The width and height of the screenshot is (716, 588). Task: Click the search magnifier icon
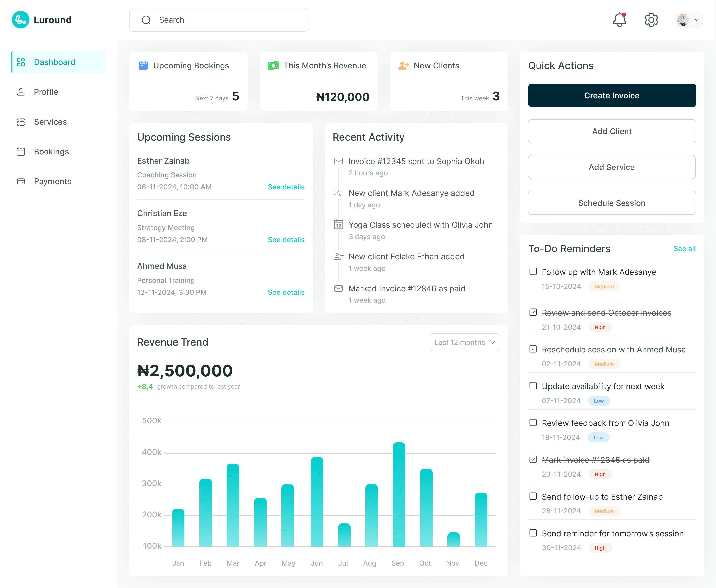click(146, 20)
